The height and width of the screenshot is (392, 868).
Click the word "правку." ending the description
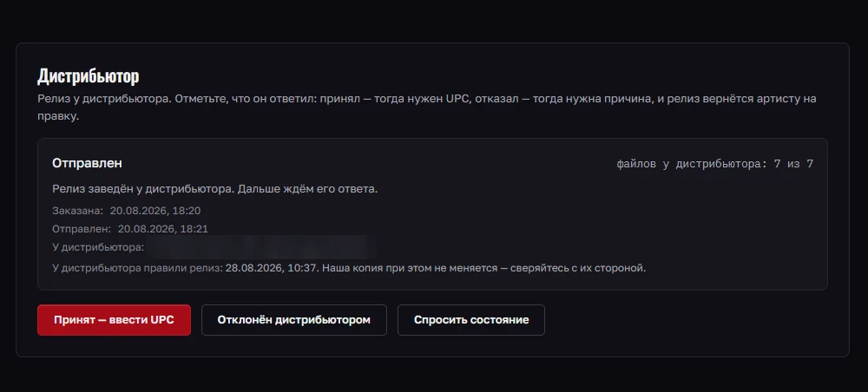point(58,117)
